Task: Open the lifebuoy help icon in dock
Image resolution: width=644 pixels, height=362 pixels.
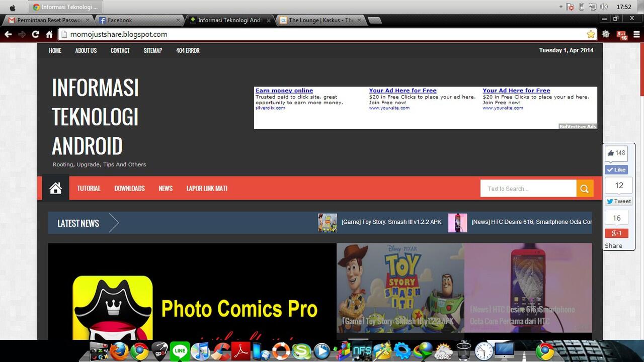Action: (281, 350)
